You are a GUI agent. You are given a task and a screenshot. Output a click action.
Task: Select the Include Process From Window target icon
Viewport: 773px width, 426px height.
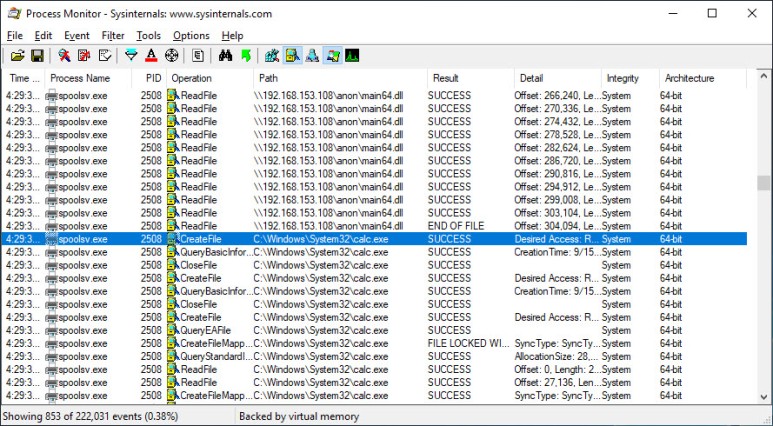172,56
